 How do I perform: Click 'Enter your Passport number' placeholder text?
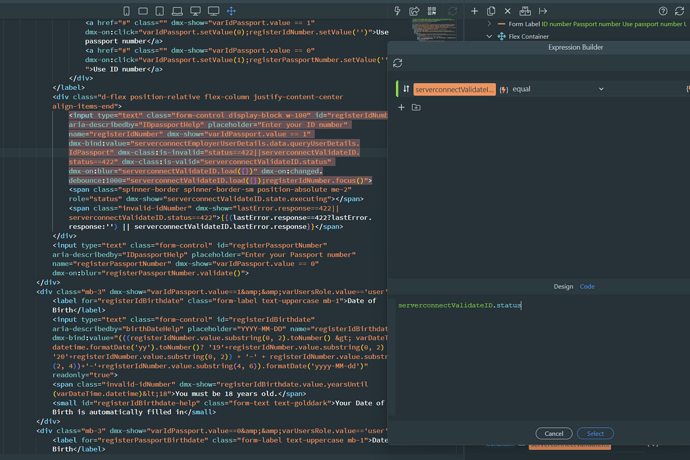coord(300,254)
